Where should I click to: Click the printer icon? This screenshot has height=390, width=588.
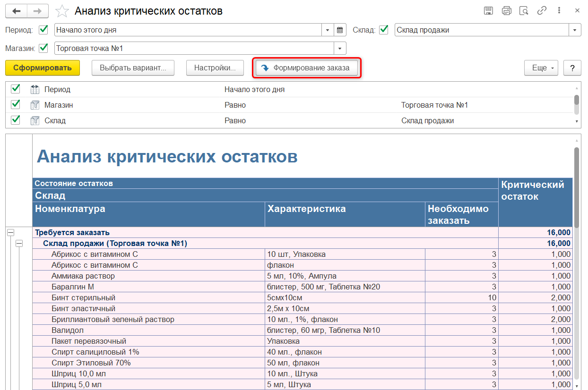point(506,11)
